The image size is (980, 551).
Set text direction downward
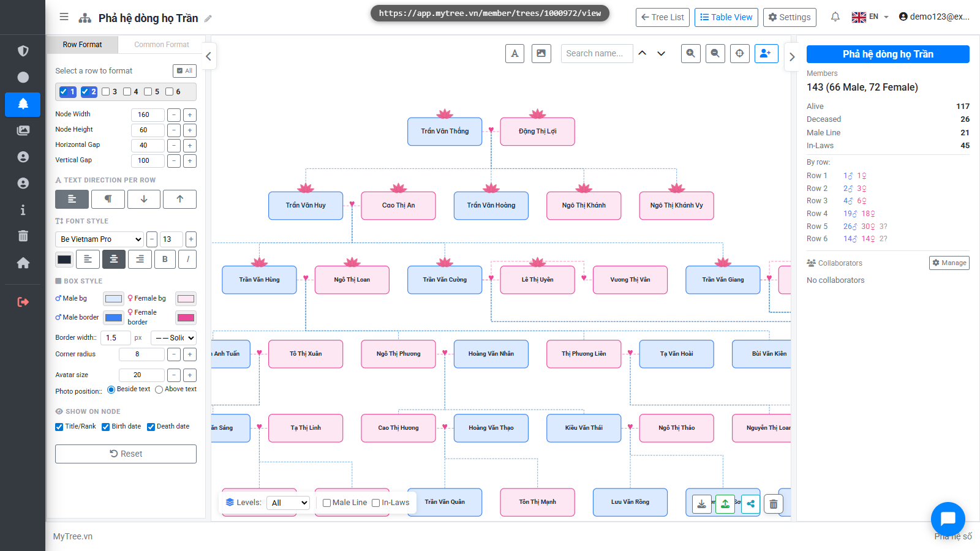(144, 199)
